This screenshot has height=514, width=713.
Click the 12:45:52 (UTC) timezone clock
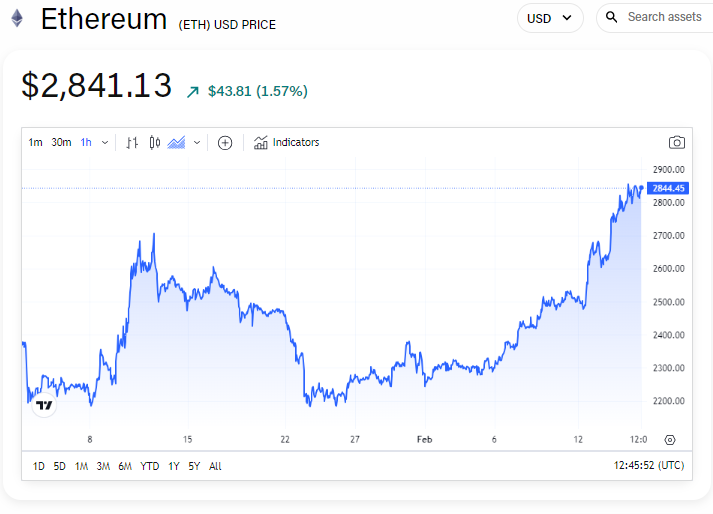click(x=649, y=465)
